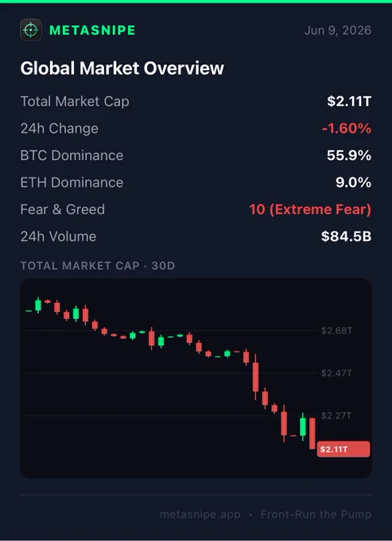The width and height of the screenshot is (392, 541).
Task: Click the 10 (Extreme Fear) indicator
Action: pos(310,209)
